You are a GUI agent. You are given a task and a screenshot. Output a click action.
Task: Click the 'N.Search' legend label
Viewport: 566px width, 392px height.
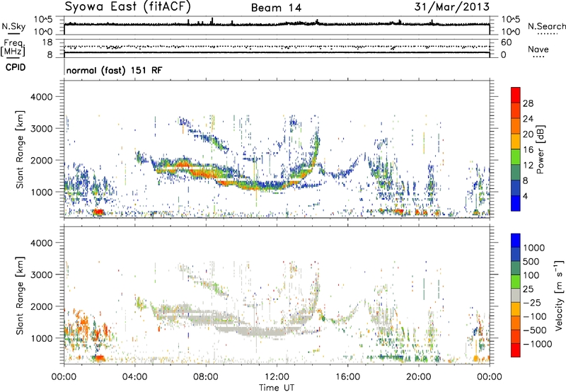(547, 26)
